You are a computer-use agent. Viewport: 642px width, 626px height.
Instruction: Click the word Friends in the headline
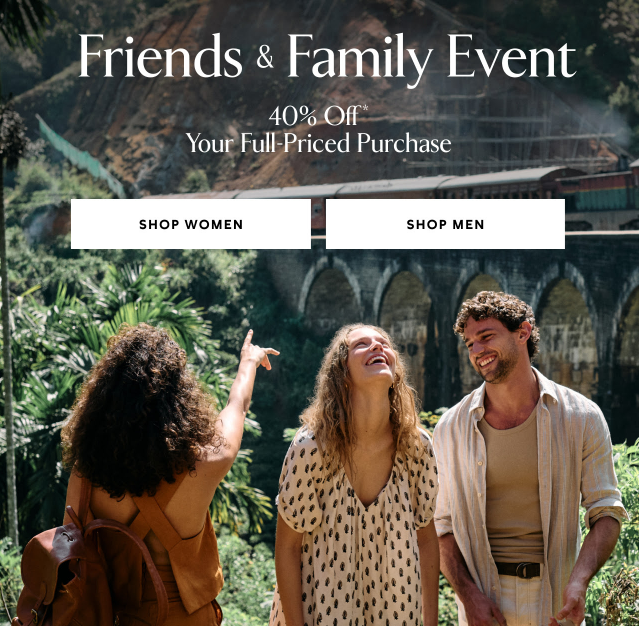pyautogui.click(x=160, y=56)
